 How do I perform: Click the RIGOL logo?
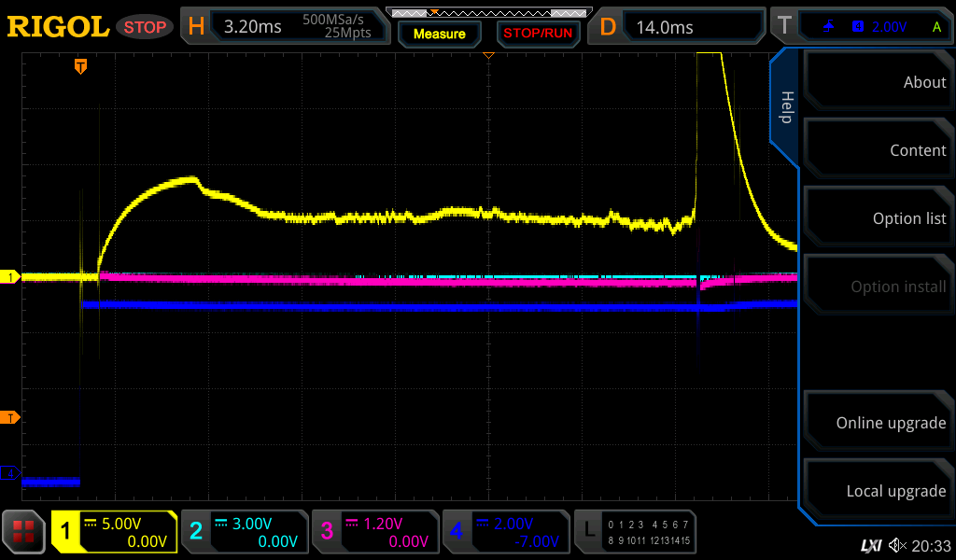(58, 27)
